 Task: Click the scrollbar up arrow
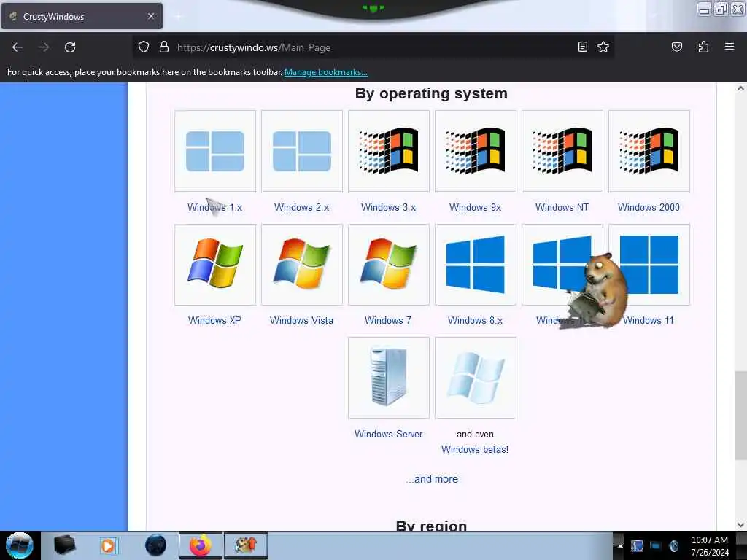[x=740, y=88]
